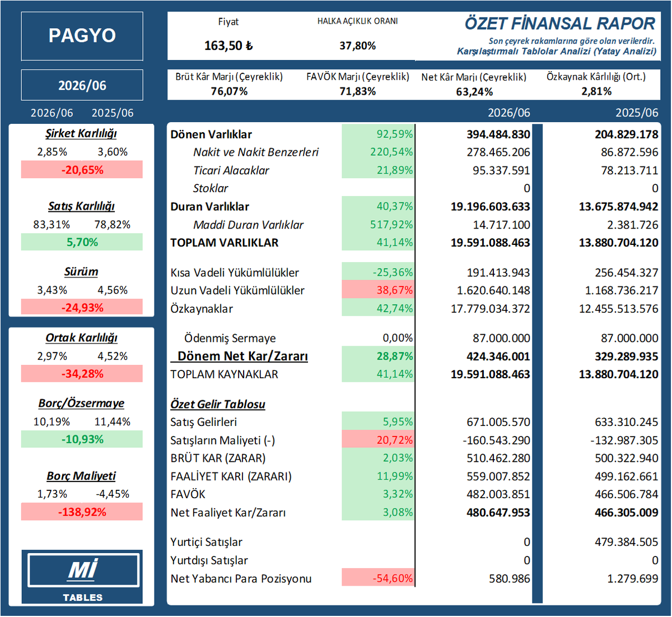Click Net Yabancı Para Pozisyonu label

click(x=241, y=579)
